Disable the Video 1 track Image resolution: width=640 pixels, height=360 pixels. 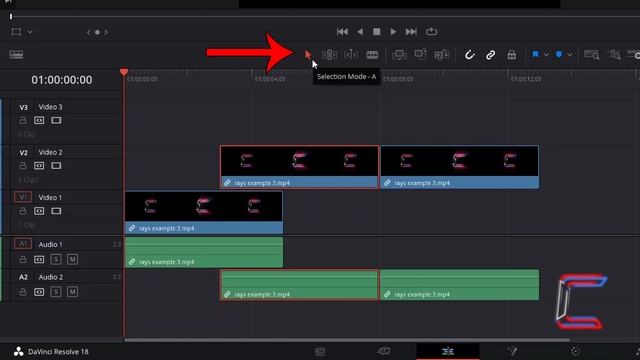click(x=56, y=211)
